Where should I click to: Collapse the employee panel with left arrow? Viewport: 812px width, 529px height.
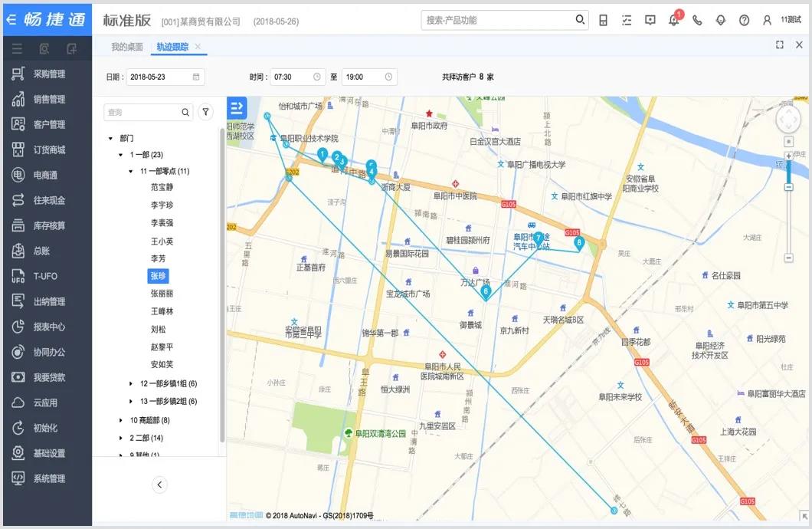pos(159,485)
